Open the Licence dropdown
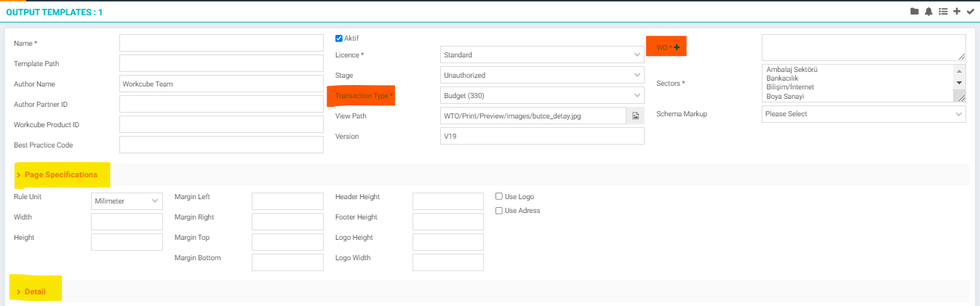980x306 pixels. (x=542, y=55)
